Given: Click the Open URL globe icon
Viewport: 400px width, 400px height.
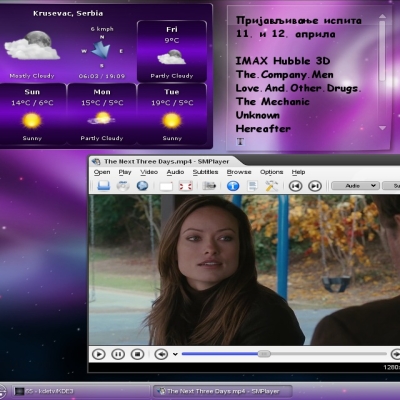Looking at the screenshot, I should [x=142, y=185].
